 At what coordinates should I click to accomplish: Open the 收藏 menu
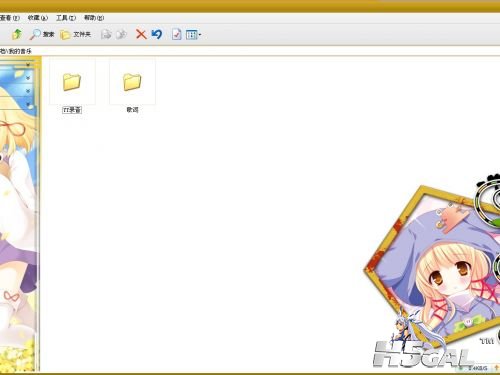tap(38, 18)
